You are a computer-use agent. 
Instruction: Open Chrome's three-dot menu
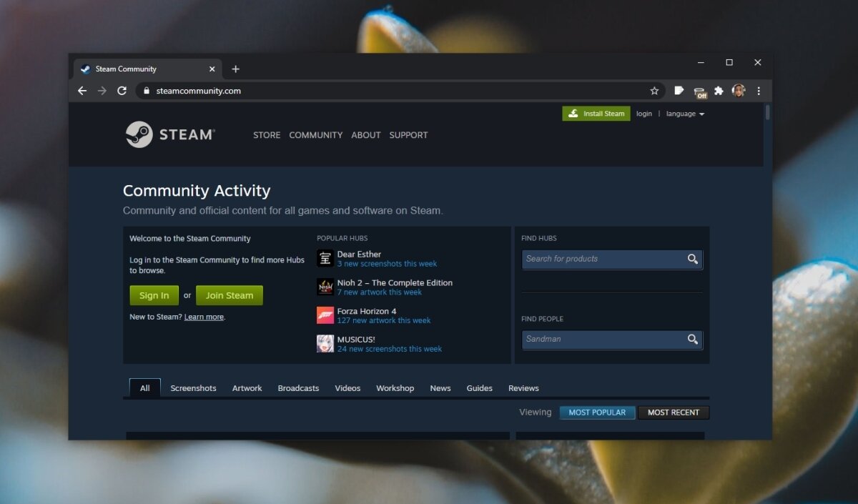759,91
